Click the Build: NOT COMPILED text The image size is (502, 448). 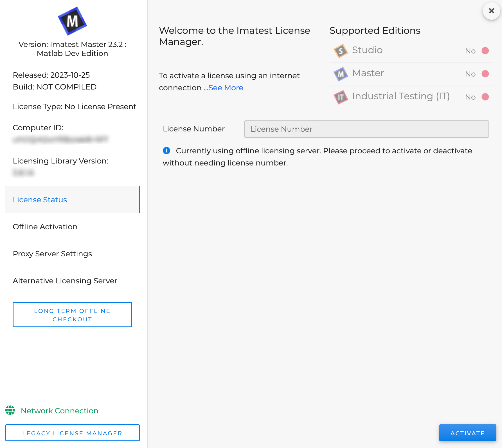55,87
